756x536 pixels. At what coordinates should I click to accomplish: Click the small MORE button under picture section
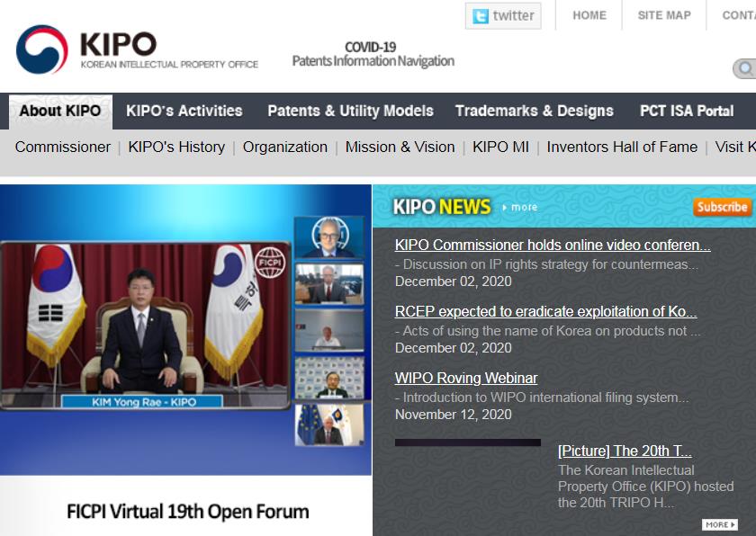pos(719,524)
